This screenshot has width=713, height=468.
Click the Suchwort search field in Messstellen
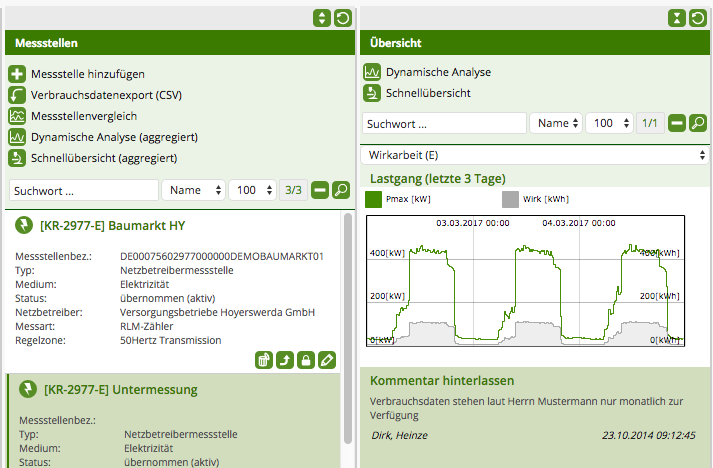coord(83,190)
